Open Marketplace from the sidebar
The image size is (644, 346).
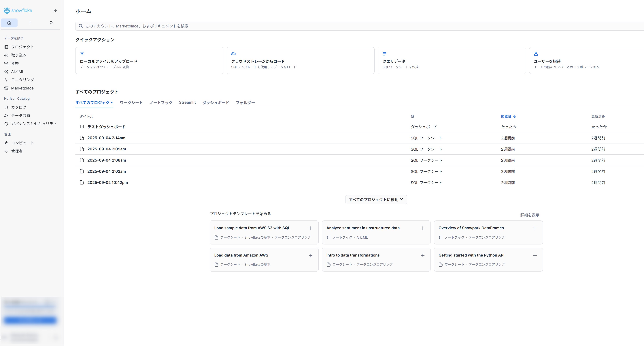(22, 88)
